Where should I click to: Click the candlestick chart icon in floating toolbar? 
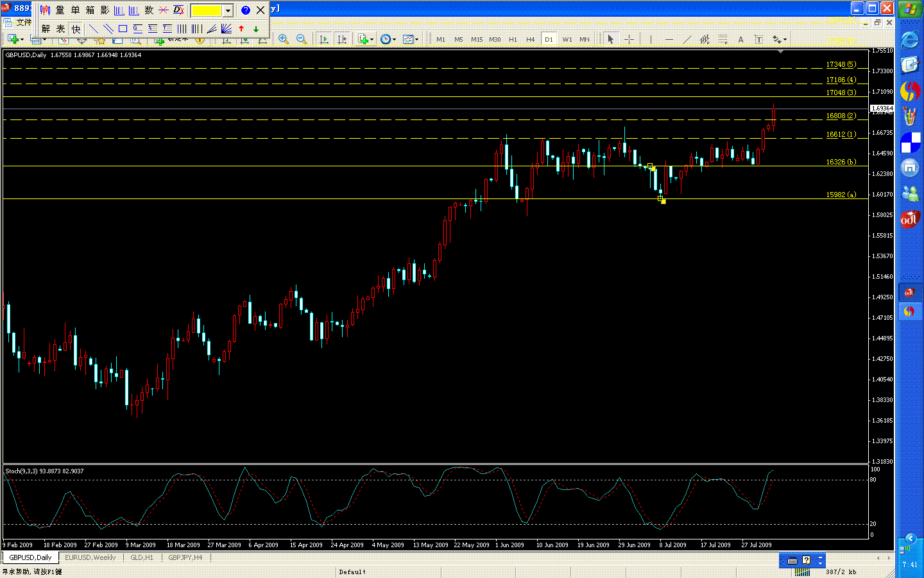click(45, 10)
